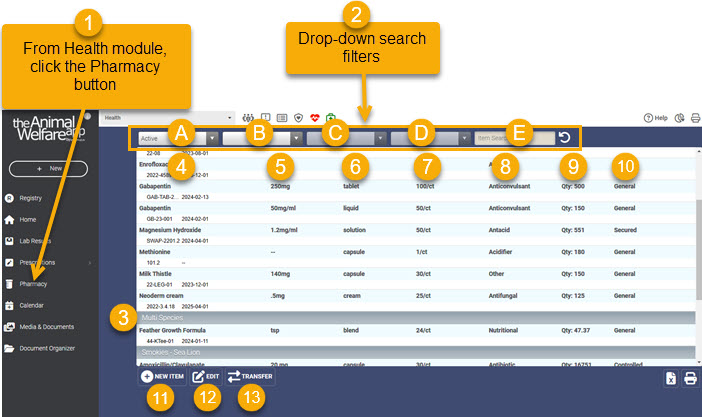
Task: Click the expiry date 2025-04-01
Action: tap(195, 307)
